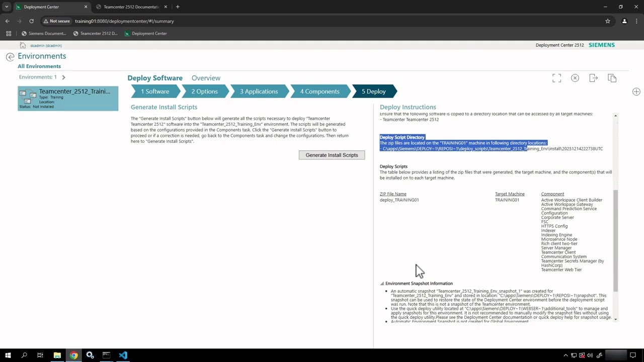Click the Deploy Script Directory heading
This screenshot has width=644, height=362.
tap(402, 137)
